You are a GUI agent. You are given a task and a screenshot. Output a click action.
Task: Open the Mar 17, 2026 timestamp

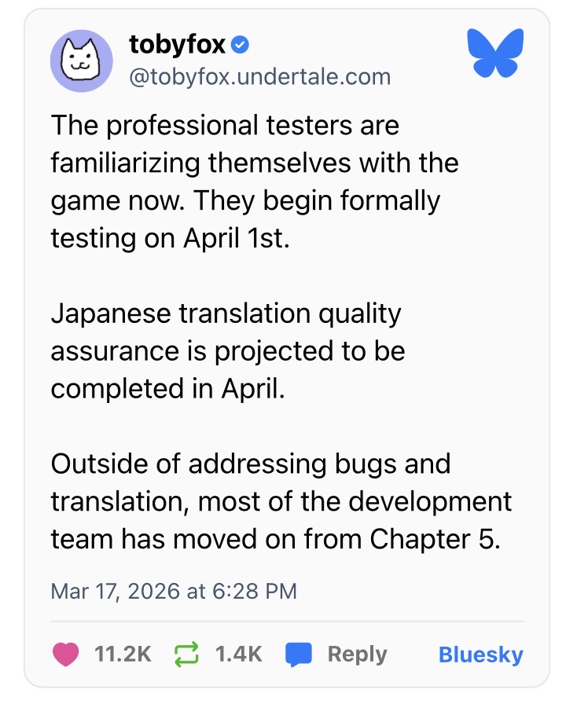pyautogui.click(x=174, y=591)
